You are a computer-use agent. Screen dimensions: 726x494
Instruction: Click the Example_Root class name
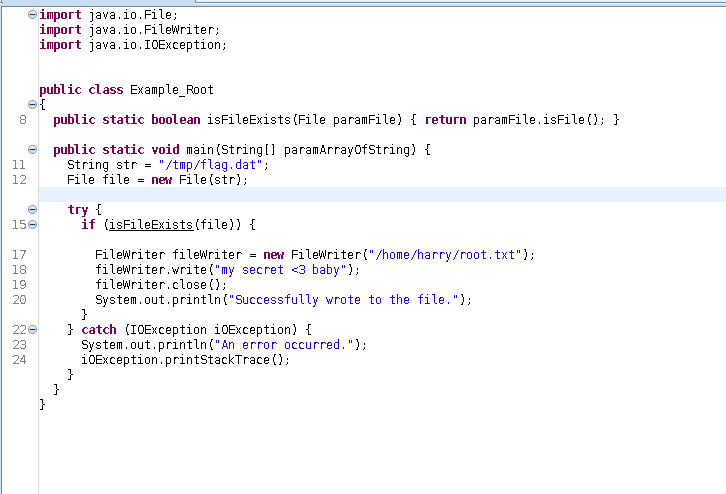pos(178,90)
